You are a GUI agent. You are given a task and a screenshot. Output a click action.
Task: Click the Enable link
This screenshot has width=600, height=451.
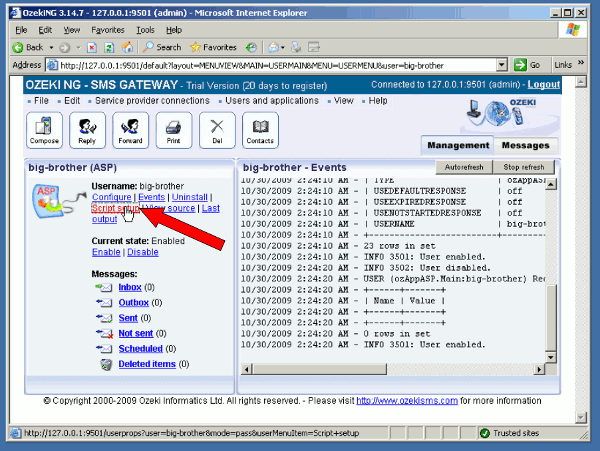(x=106, y=252)
